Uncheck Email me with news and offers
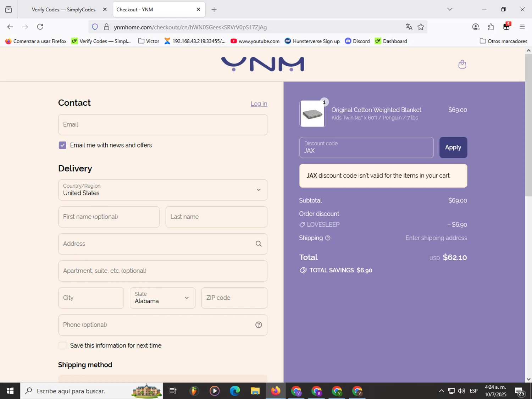Viewport: 532px width, 399px height. click(x=62, y=145)
